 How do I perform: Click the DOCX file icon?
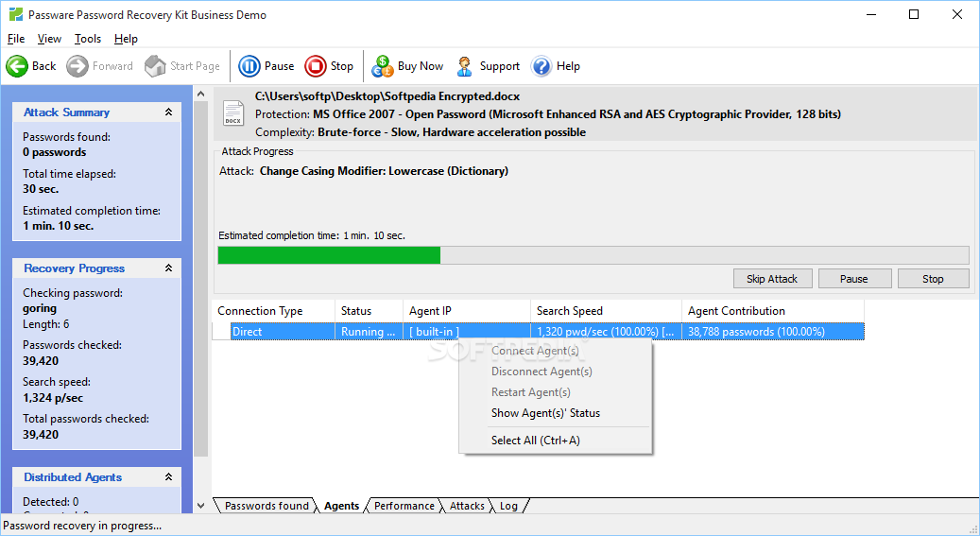coord(233,113)
